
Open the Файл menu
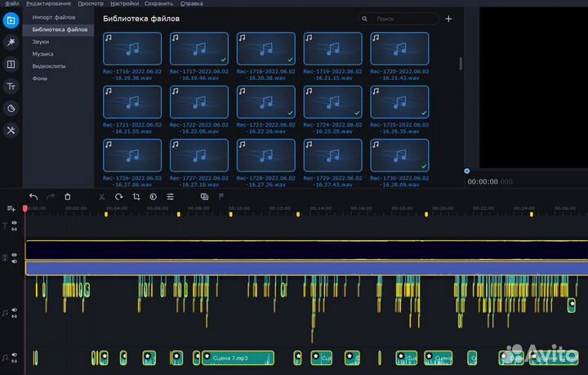11,3
